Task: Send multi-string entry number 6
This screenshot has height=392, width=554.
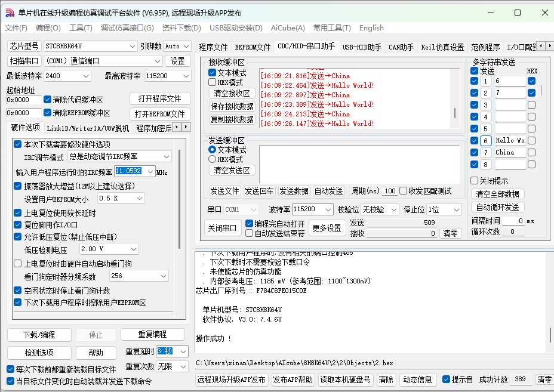Action: (485, 141)
